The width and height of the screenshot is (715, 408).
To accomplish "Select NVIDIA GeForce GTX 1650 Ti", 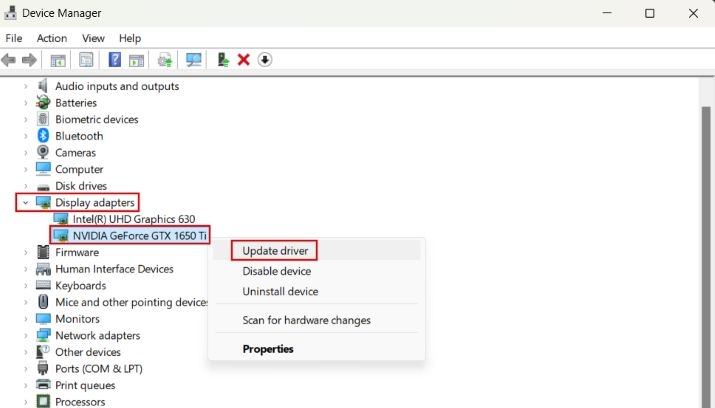I will tap(140, 236).
